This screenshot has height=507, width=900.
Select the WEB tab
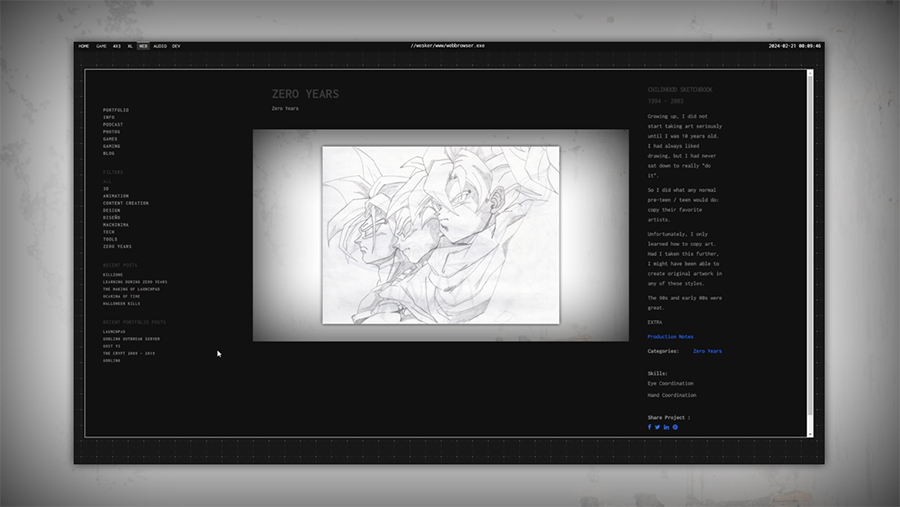point(143,46)
